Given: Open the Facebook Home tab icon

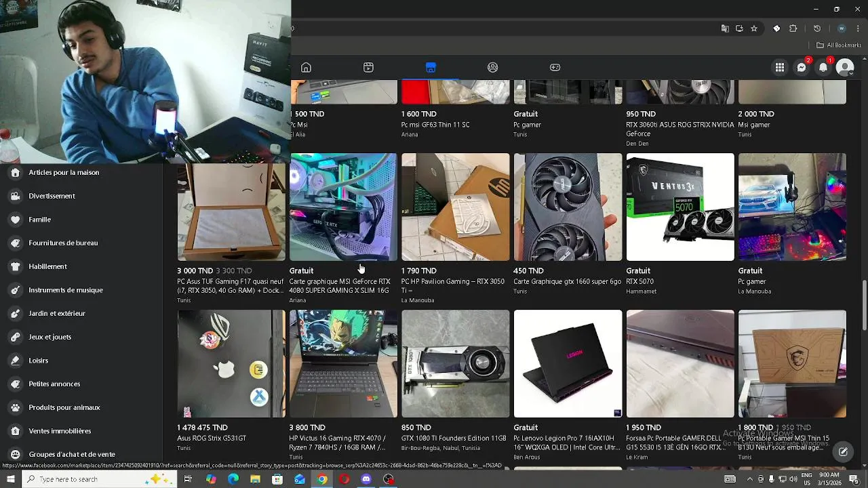Looking at the screenshot, I should coord(306,67).
